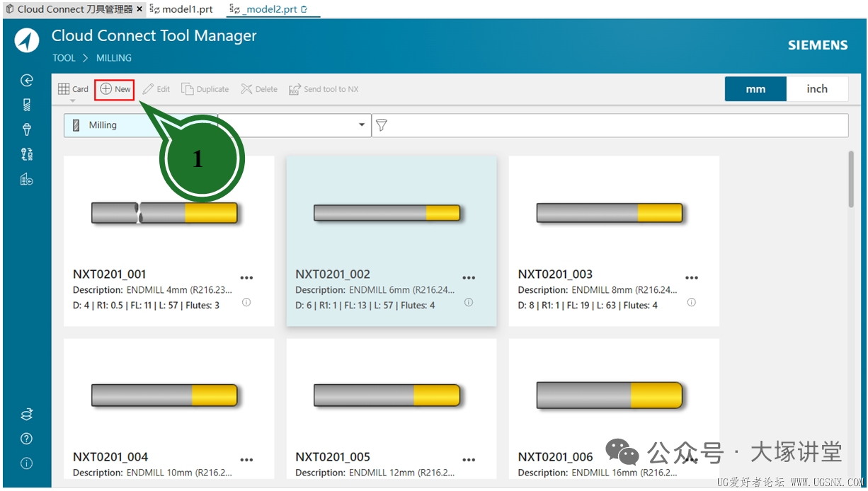The image size is (868, 491).
Task: Switch units to mm
Action: coord(755,89)
